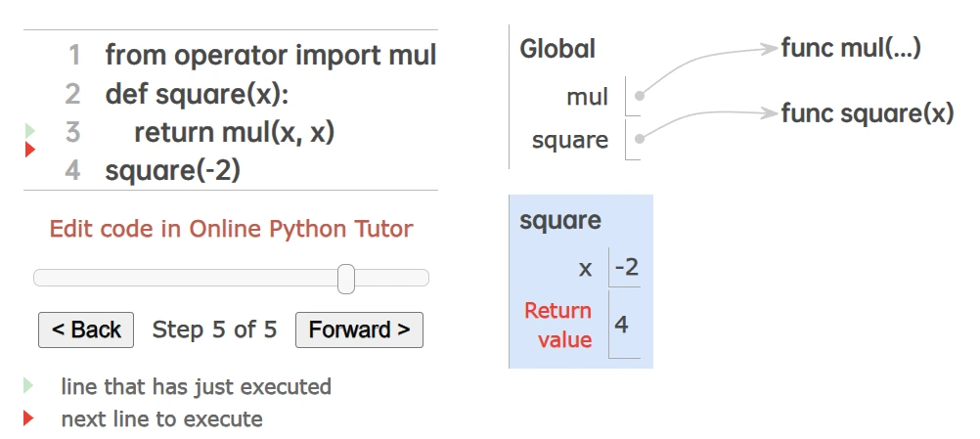Click the red arrow in the legend
The height and width of the screenshot is (439, 980).
click(x=29, y=418)
